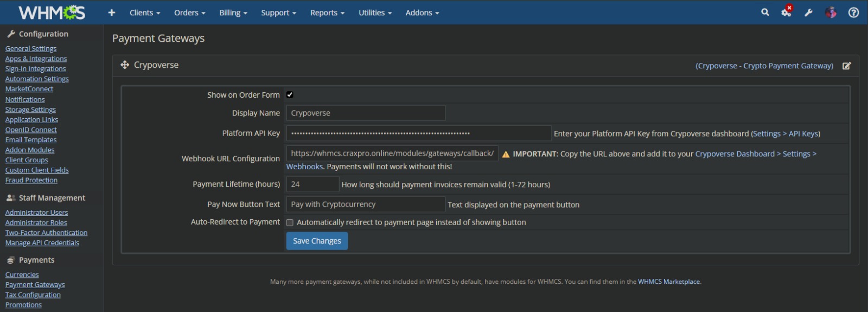Expand the Billing menu

pos(233,12)
